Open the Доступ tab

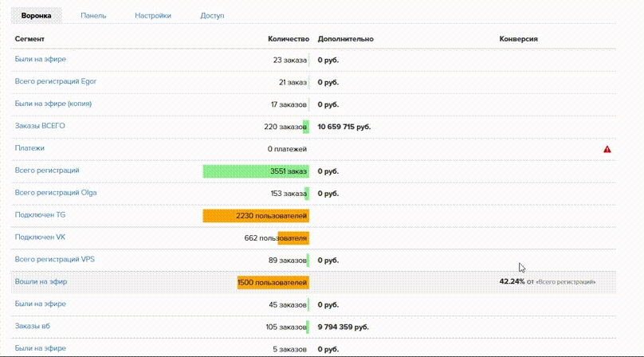point(212,15)
